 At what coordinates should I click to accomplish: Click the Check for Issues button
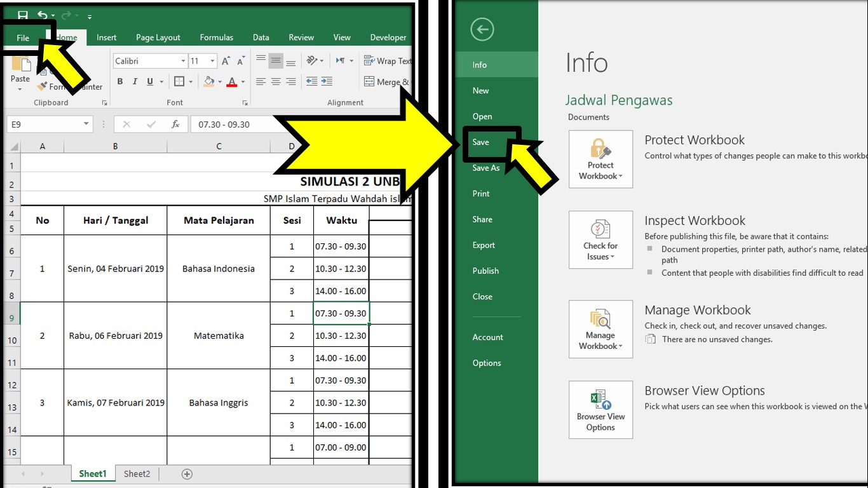[600, 239]
